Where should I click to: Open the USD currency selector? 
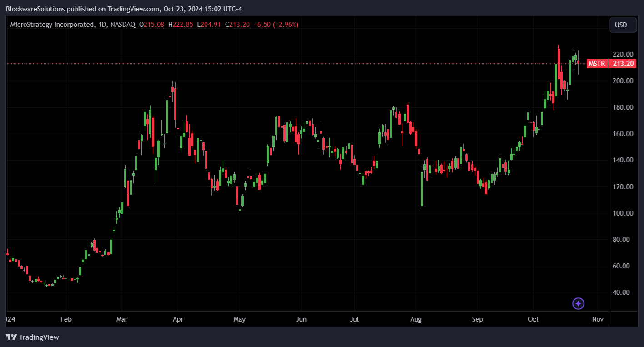tap(623, 25)
